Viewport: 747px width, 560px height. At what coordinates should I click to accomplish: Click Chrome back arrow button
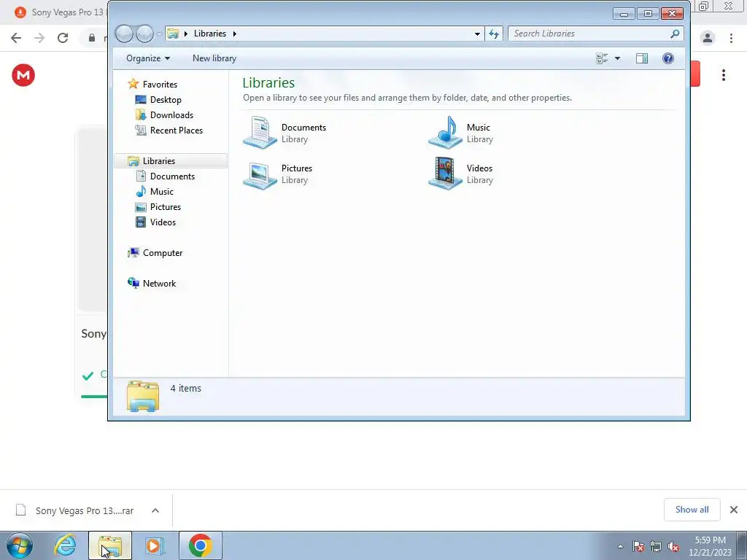(x=16, y=38)
